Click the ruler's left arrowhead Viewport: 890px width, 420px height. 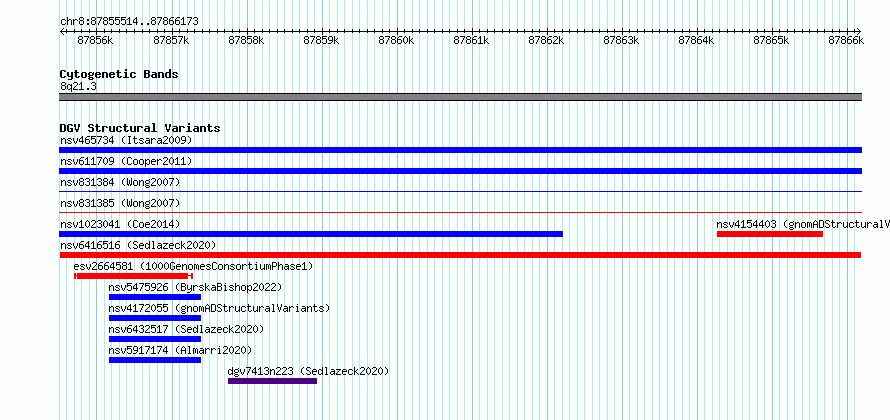coord(62,31)
